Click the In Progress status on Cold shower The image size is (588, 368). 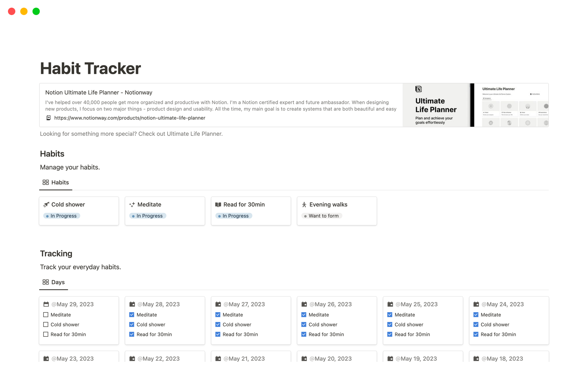coord(61,215)
